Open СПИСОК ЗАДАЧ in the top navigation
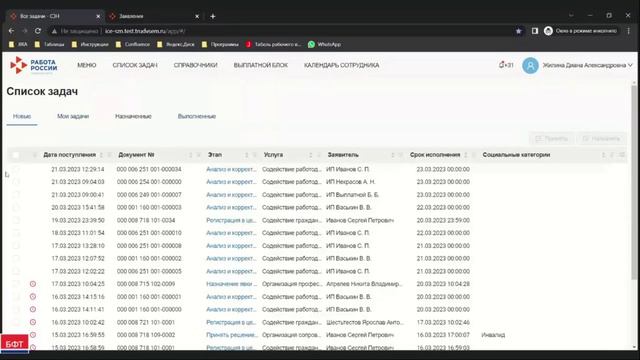 135,65
